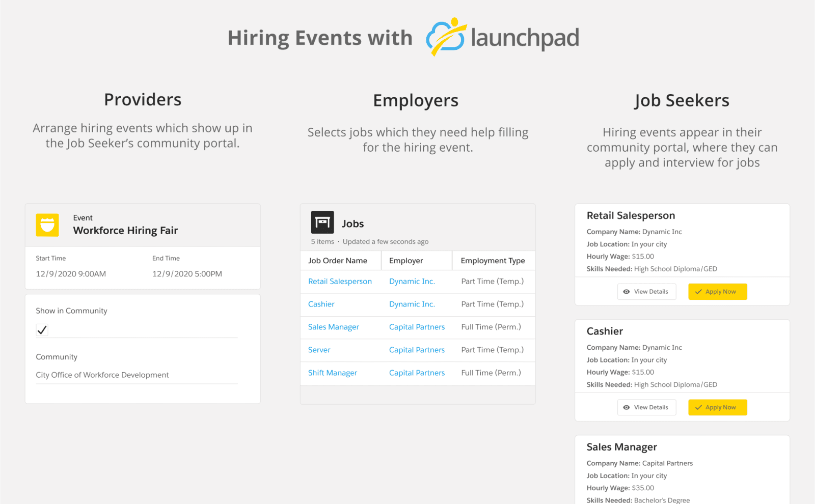Toggle the Show in Community checkbox

pos(42,330)
